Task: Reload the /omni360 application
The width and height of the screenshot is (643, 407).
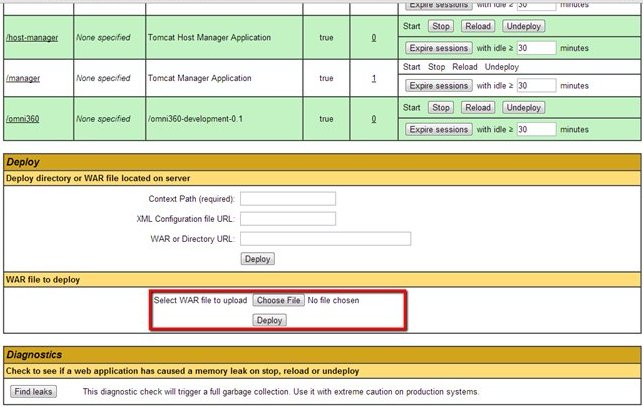Action: pos(478,107)
